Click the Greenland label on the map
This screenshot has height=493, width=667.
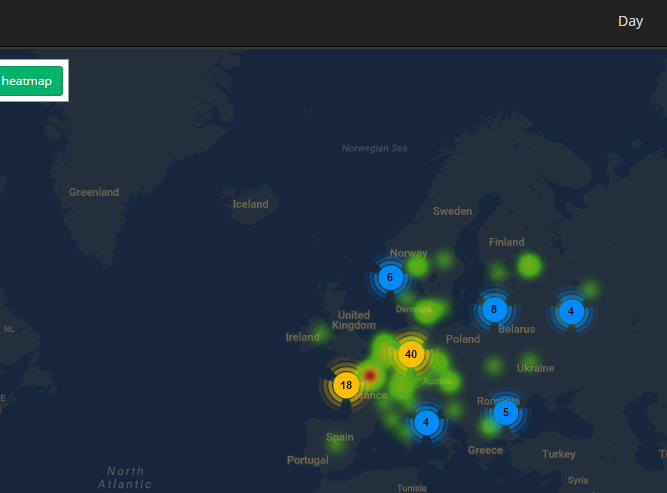pyautogui.click(x=94, y=192)
